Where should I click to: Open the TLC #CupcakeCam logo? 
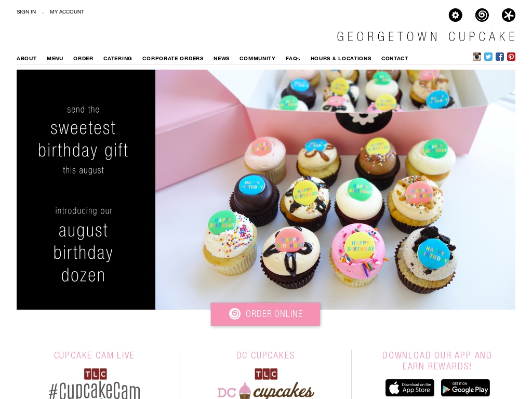tap(95, 384)
